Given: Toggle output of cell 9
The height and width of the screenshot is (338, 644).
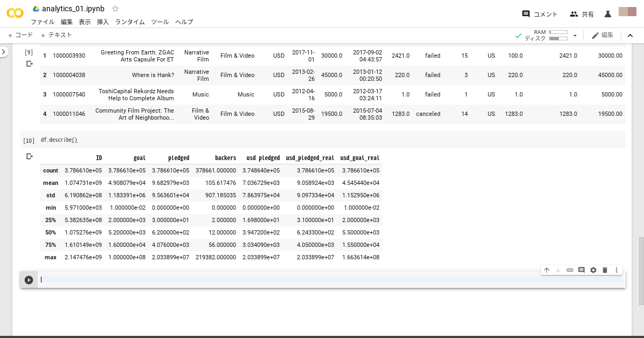Looking at the screenshot, I should click(29, 64).
